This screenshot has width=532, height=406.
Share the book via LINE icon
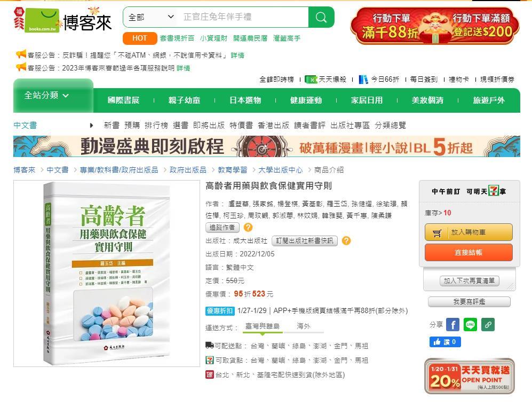[470, 324]
